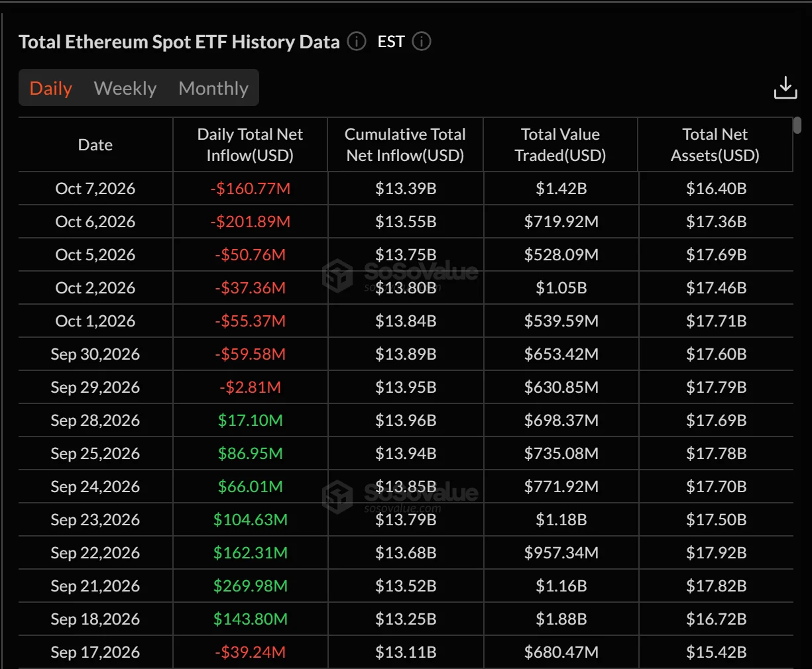This screenshot has width=812, height=669.
Task: Click the $13.11B cumulative inflow cell
Action: click(x=406, y=652)
